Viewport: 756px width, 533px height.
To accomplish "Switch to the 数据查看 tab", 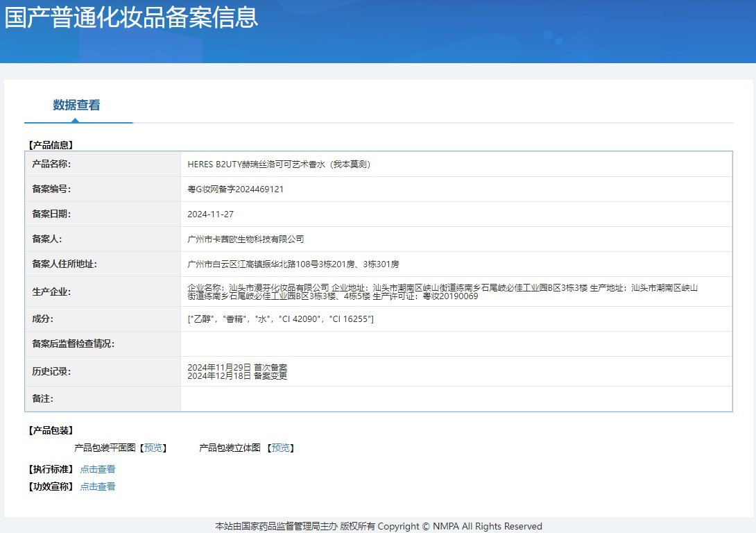I will [x=77, y=105].
